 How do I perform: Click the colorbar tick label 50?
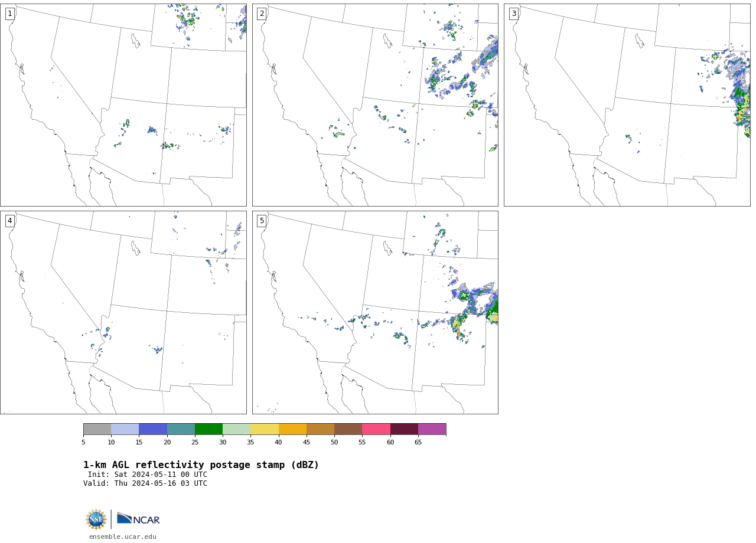tap(334, 443)
